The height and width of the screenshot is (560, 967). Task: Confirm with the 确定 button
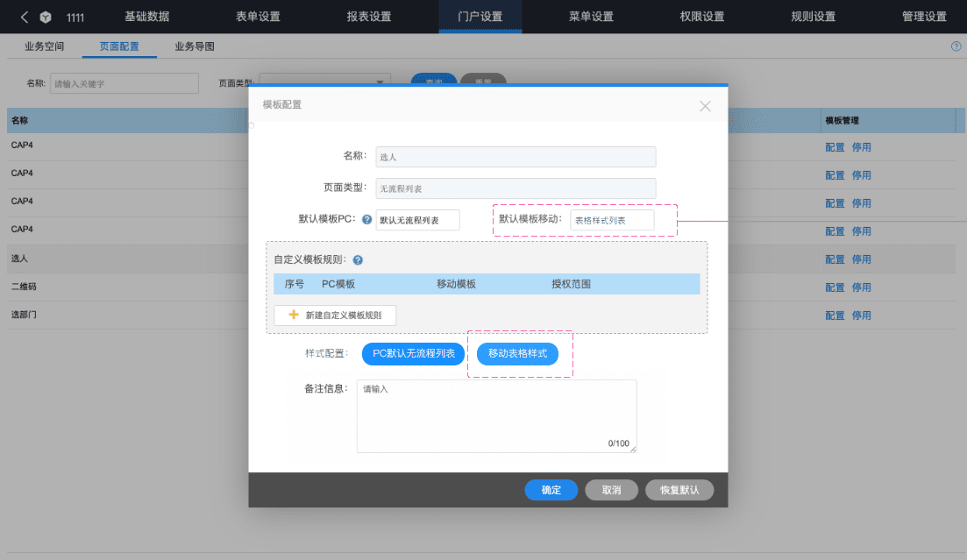coord(551,490)
